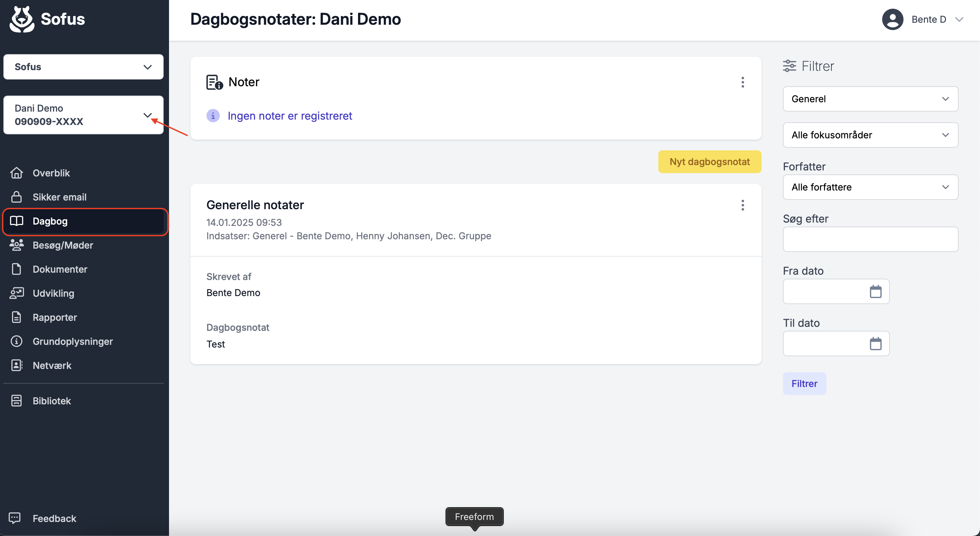The image size is (980, 536).
Task: Open the Generelle notater three-dot menu
Action: [742, 205]
